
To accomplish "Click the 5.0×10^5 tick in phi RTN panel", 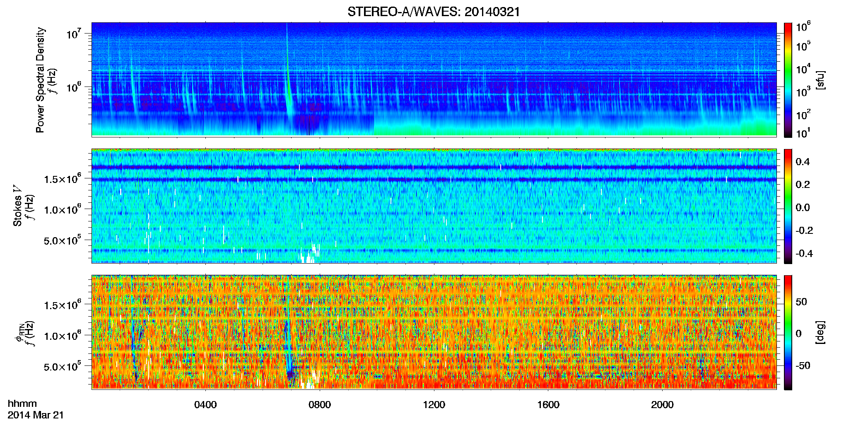I will [x=63, y=366].
